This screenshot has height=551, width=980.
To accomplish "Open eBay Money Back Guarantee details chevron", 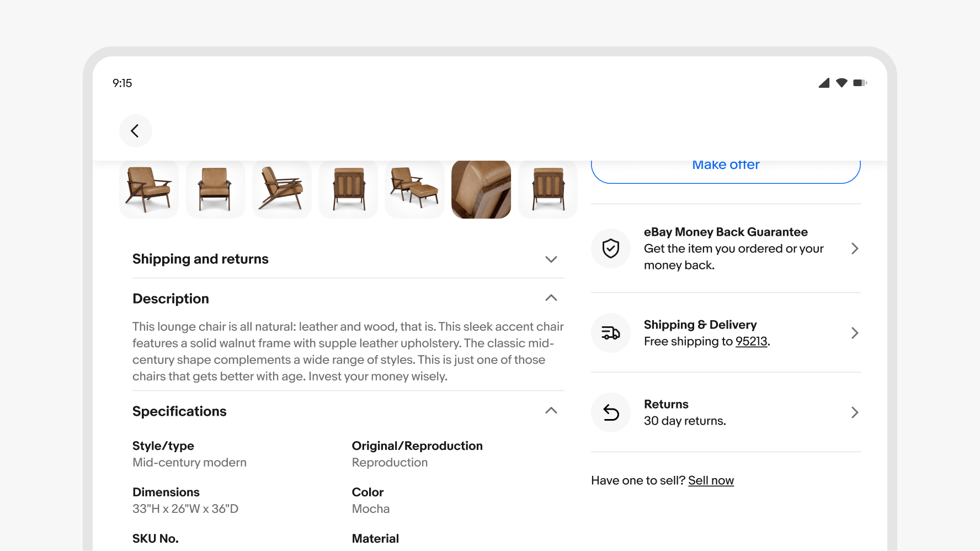I will point(854,248).
